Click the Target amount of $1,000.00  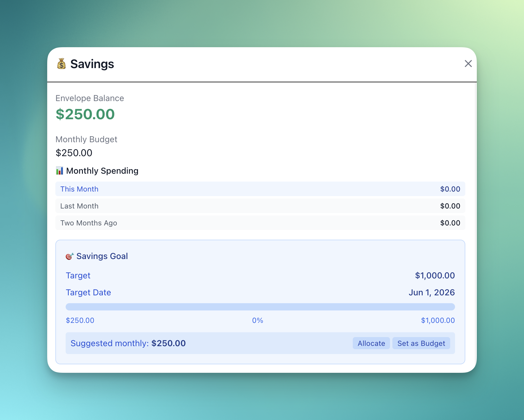pos(435,275)
